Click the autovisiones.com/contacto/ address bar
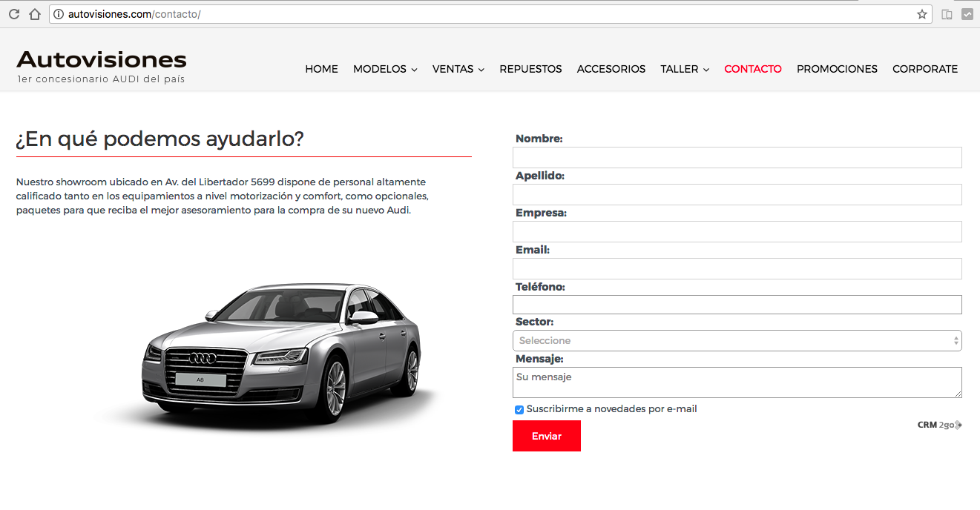Screen dimensions: 980x510 490,14
